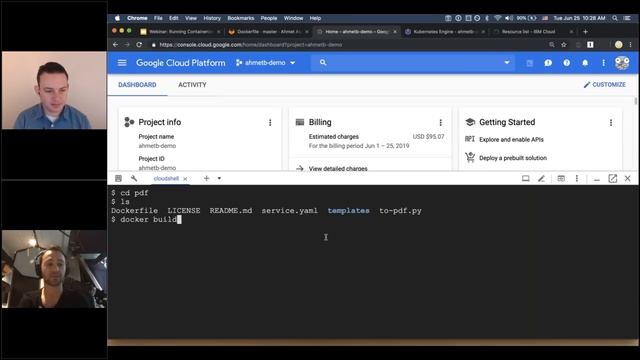Click the dashboard vertical scrollbar
The image size is (640, 360).
click(x=635, y=101)
